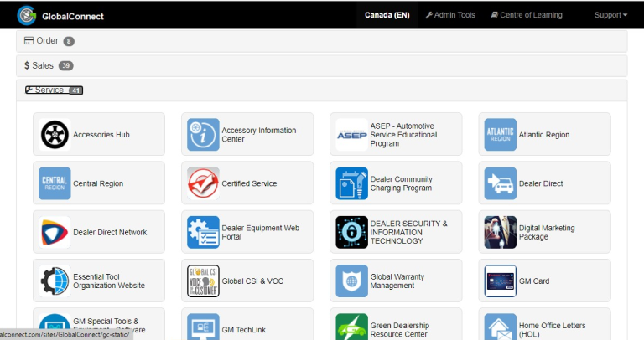644x340 pixels.
Task: Open the Green Dealership Resource Center link text
Action: coord(400,330)
